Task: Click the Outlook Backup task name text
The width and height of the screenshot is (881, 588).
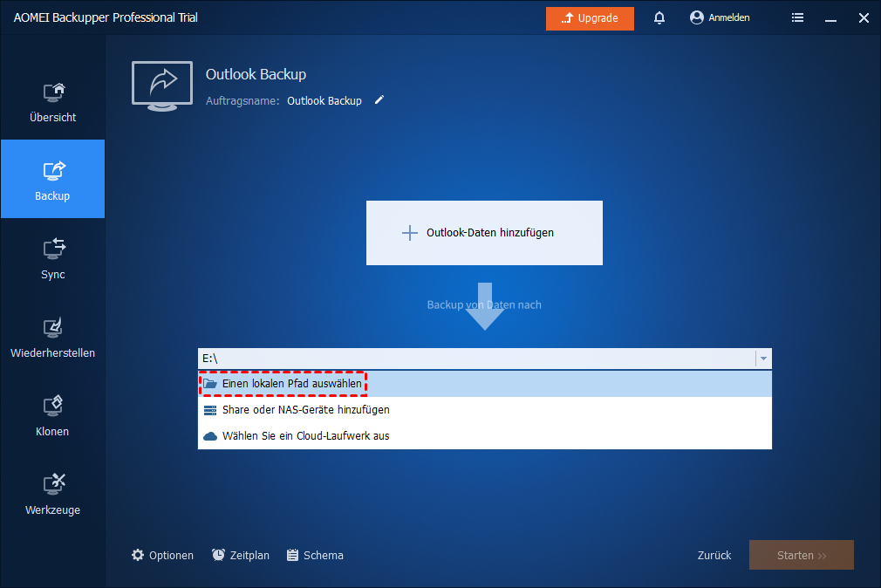Action: click(324, 100)
